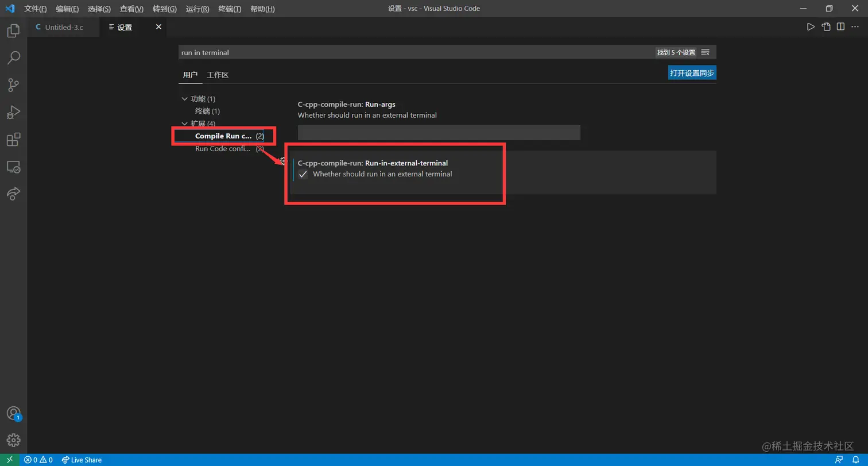Switch to Untitled-3.c editor tab
This screenshot has height=466, width=868.
click(x=63, y=27)
